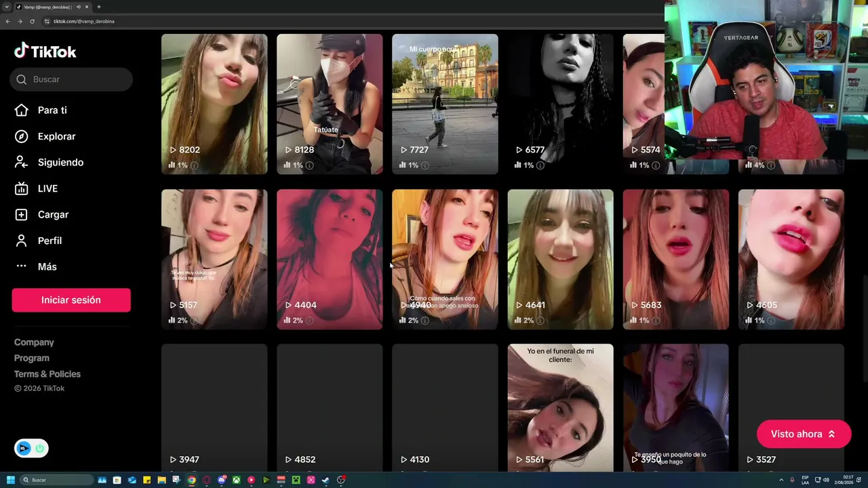Open a new browser tab

[x=99, y=7]
